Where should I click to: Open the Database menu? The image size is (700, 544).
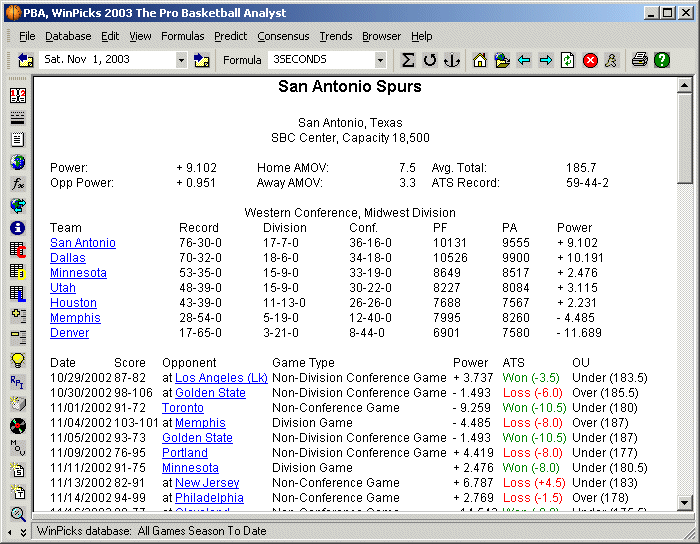68,36
